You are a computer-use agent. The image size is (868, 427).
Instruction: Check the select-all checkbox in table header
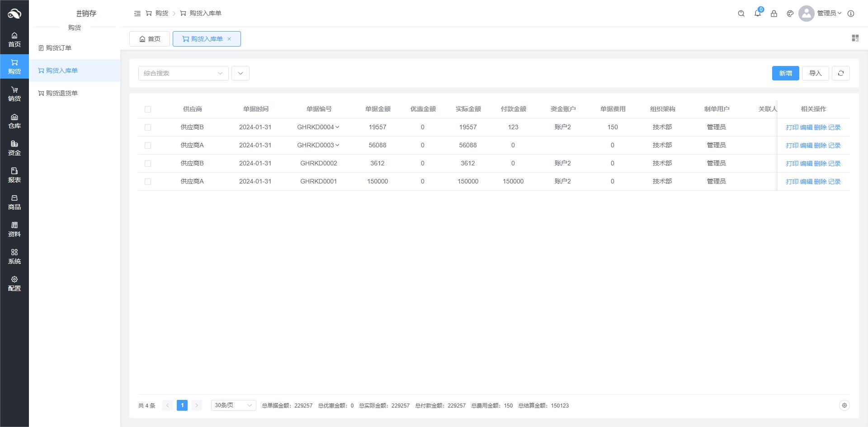click(x=148, y=109)
